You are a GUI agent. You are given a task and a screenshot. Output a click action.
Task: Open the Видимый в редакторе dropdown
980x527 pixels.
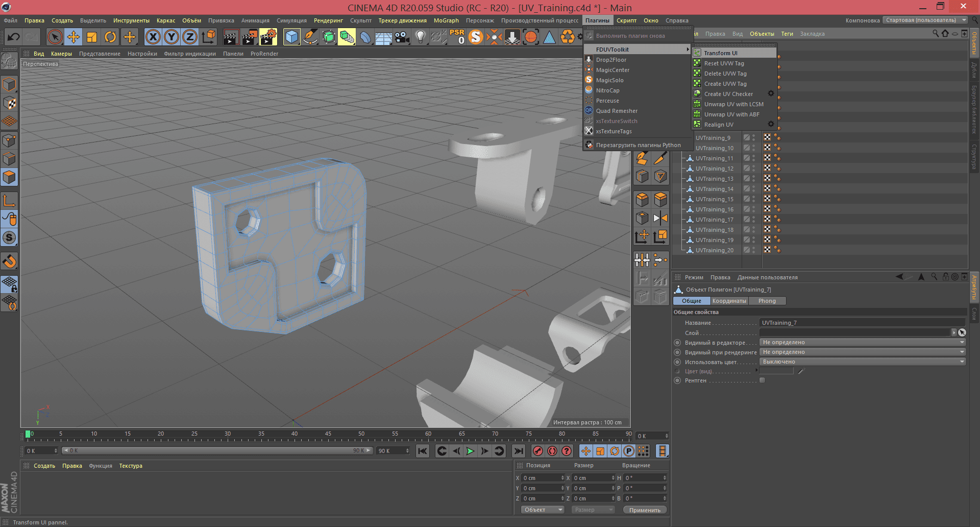863,342
